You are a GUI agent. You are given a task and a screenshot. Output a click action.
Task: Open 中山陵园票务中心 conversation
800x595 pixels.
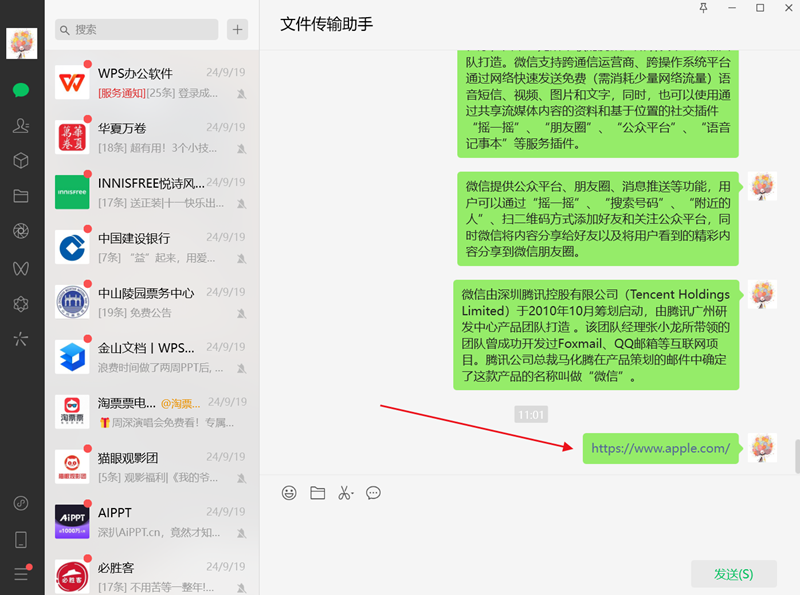152,302
